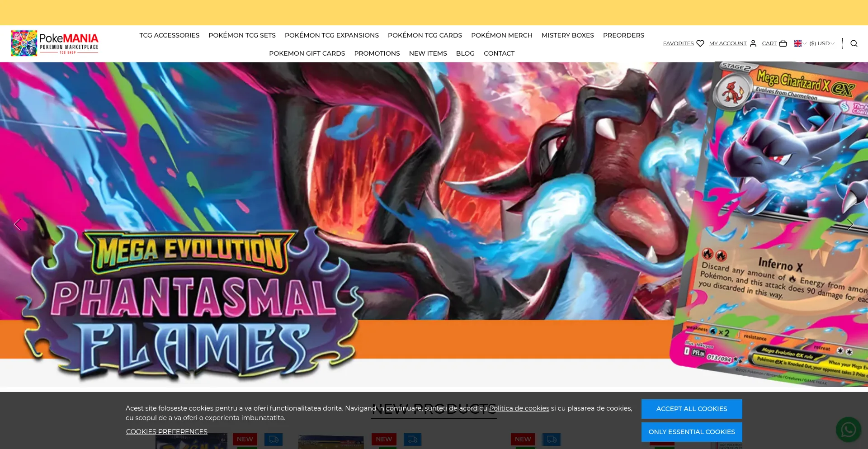Viewport: 868px width, 449px height.
Task: Open TCG Accessories menu
Action: tap(170, 35)
